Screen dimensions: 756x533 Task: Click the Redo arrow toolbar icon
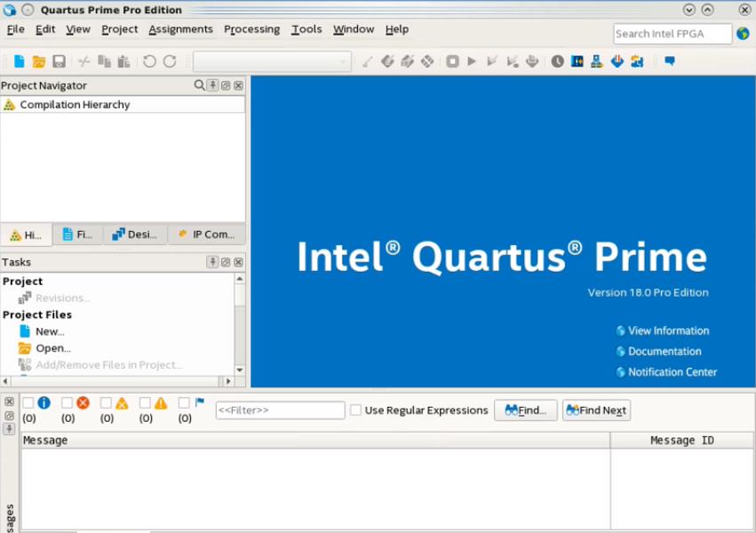(170, 61)
